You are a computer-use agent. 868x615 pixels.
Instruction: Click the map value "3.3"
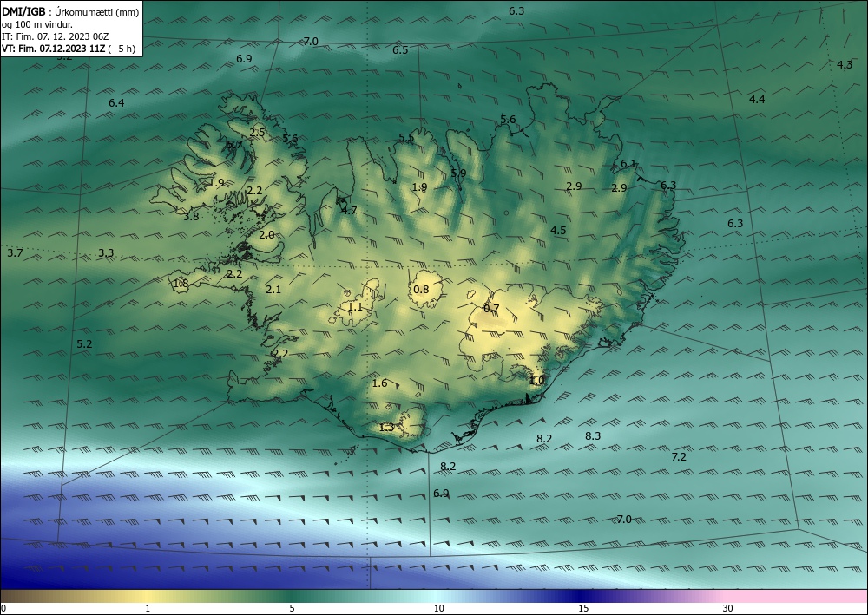click(x=106, y=253)
